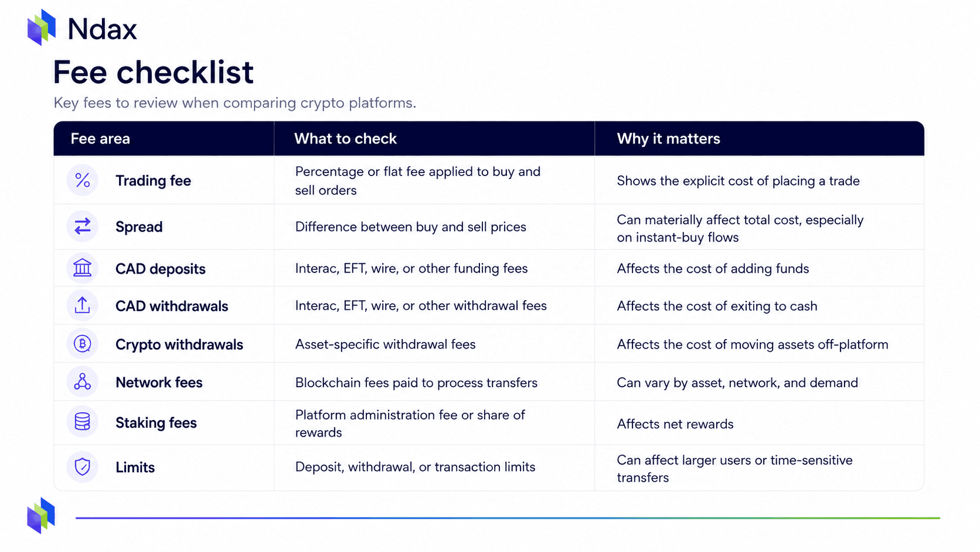The width and height of the screenshot is (980, 552).
Task: Click the Trading fee row label
Action: [x=153, y=181]
